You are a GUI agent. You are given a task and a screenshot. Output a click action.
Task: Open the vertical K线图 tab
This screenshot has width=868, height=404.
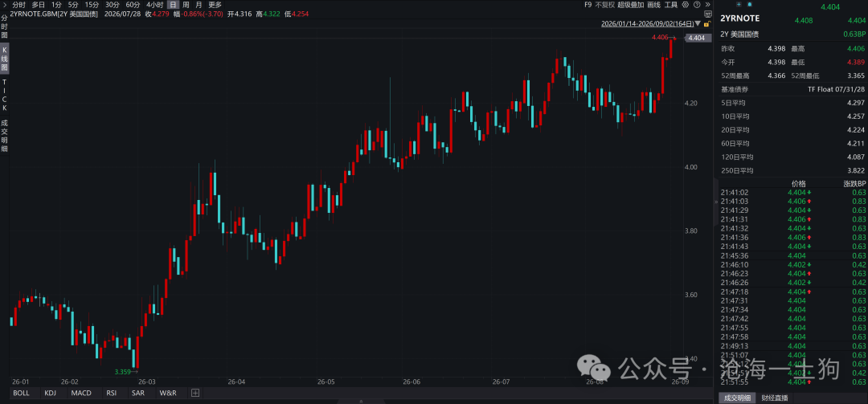5,59
